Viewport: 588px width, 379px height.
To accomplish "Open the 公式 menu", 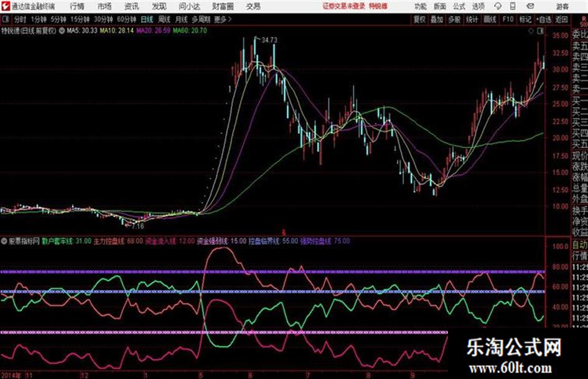I will click(459, 6).
